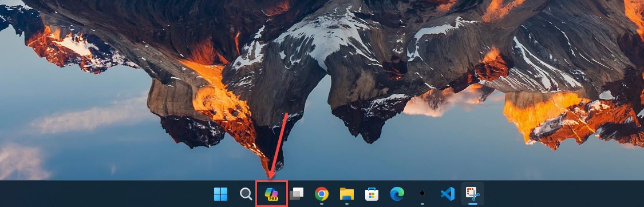Launch Microsoft Edge from the taskbar

pyautogui.click(x=397, y=193)
